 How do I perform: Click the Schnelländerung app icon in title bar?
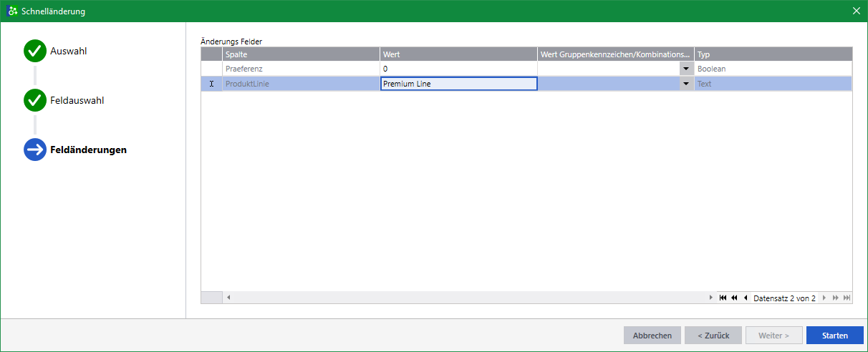(x=12, y=11)
